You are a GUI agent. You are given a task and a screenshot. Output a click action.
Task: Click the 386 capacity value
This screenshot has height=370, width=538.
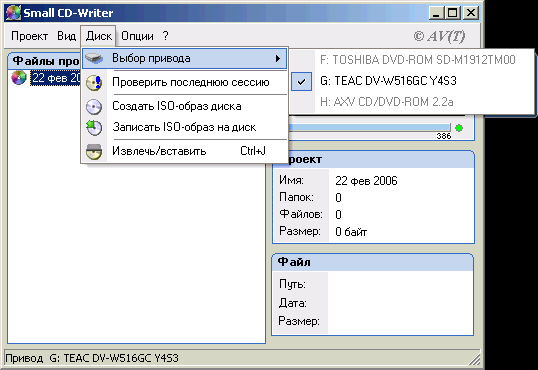coord(443,136)
